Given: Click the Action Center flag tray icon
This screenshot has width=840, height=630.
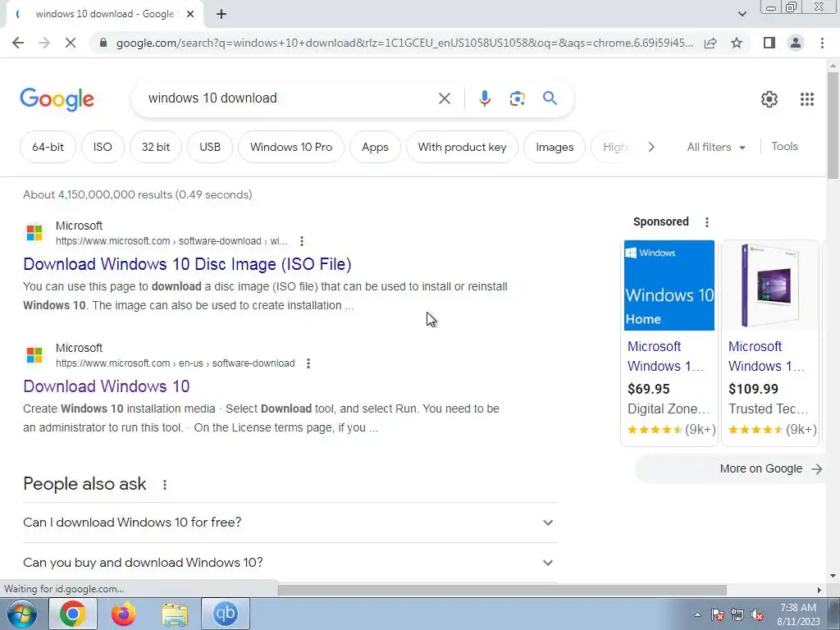Looking at the screenshot, I should [717, 614].
